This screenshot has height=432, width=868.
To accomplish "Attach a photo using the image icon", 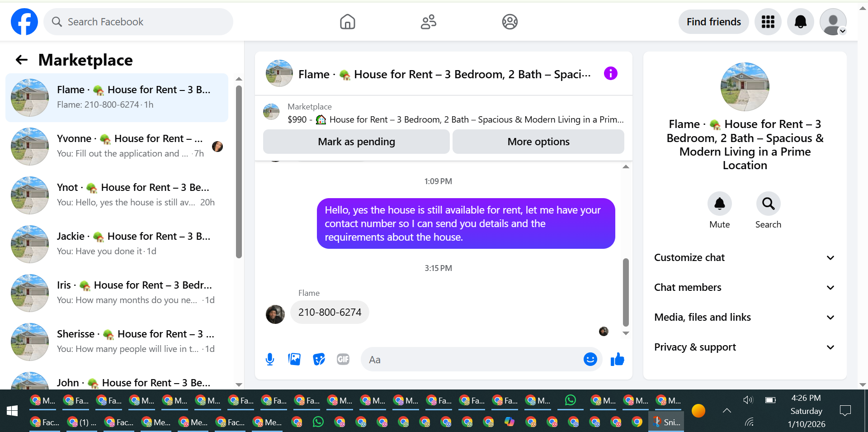I will coord(294,360).
